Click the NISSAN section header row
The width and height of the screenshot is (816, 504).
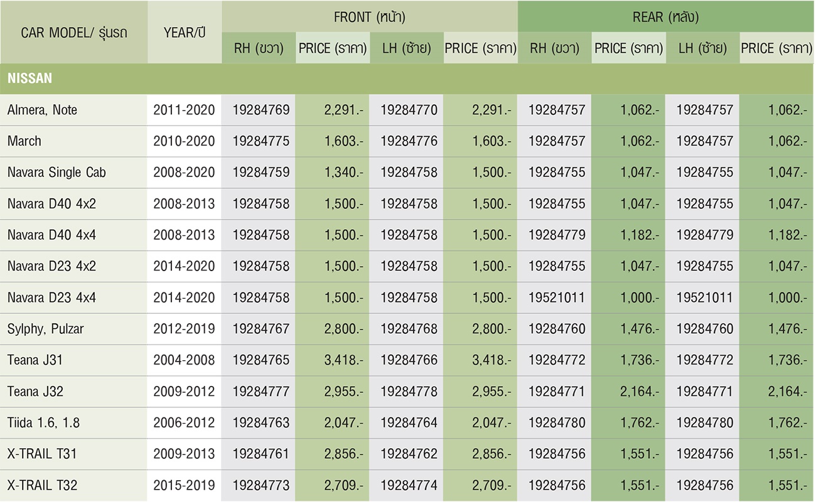[407, 79]
